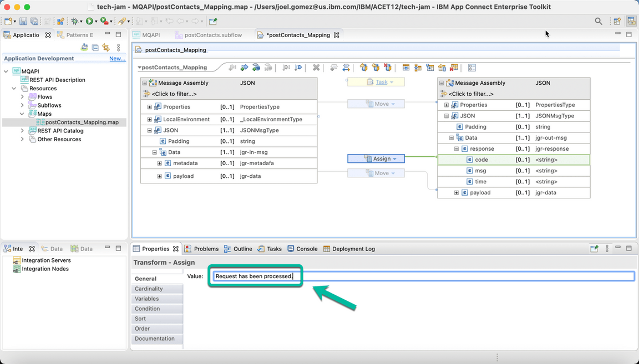This screenshot has height=364, width=639.
Task: Click the Save All icon in the toolbar
Action: pos(34,20)
